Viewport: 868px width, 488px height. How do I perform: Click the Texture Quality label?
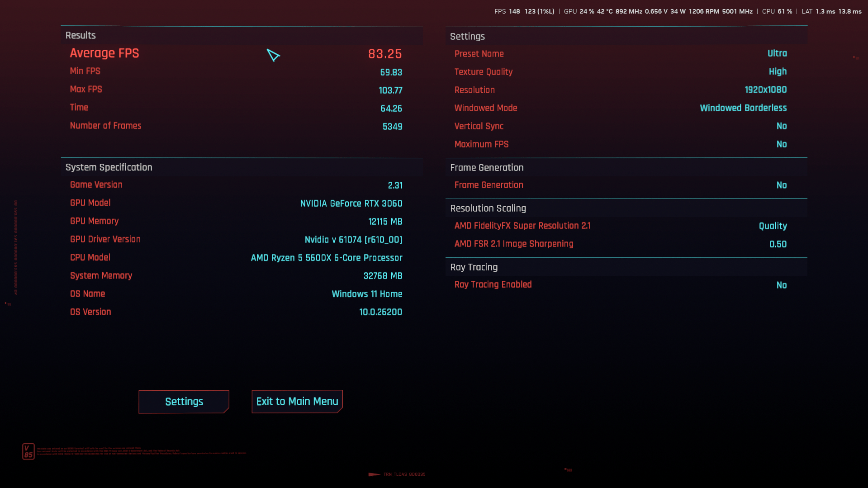pyautogui.click(x=483, y=72)
